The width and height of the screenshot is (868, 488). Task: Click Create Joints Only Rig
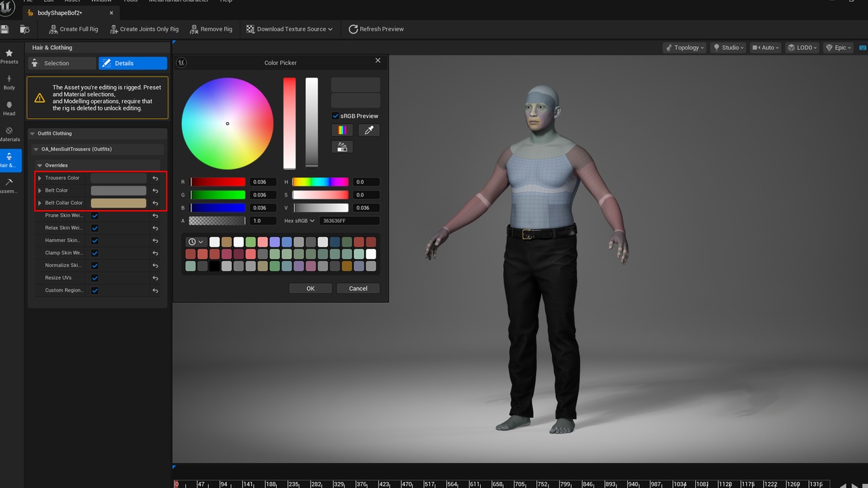(143, 29)
